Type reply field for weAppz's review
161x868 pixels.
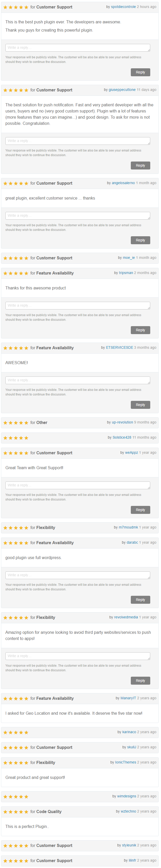click(x=78, y=485)
